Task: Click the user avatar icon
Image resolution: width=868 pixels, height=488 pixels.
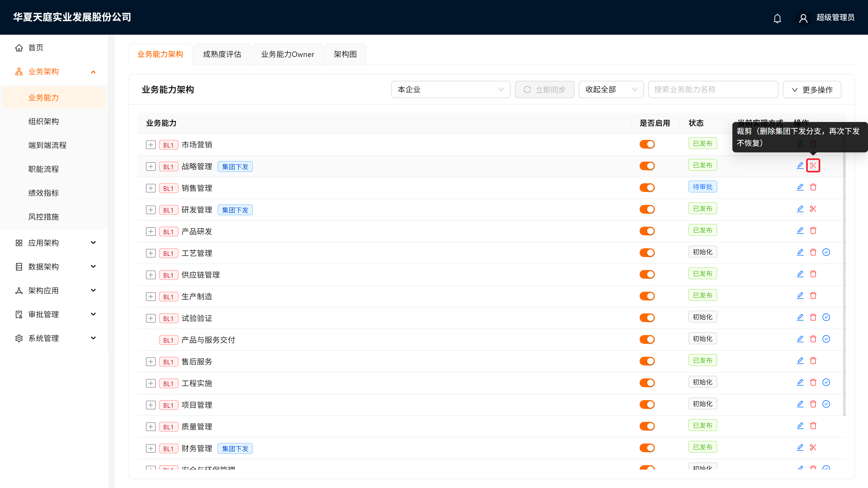Action: [x=803, y=18]
